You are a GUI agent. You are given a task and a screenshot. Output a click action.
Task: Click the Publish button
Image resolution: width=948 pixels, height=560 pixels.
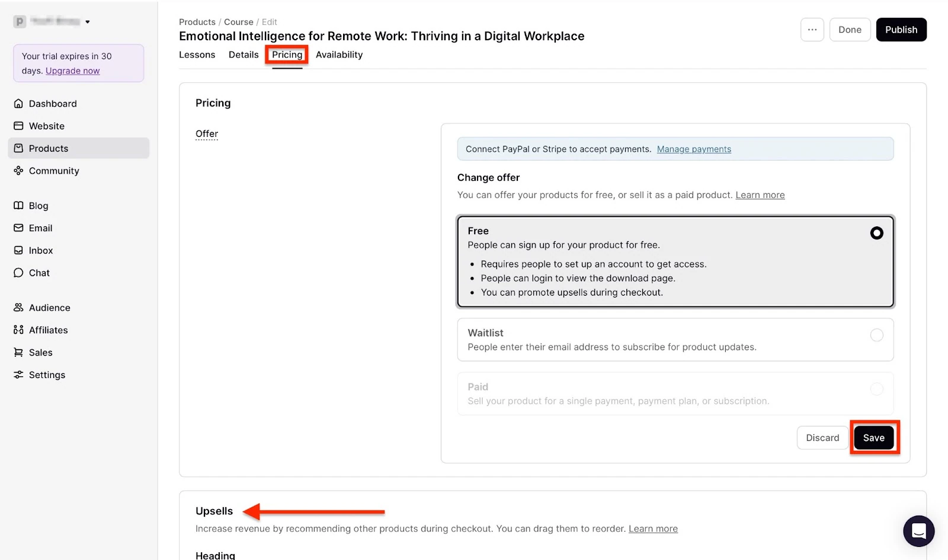tap(901, 30)
